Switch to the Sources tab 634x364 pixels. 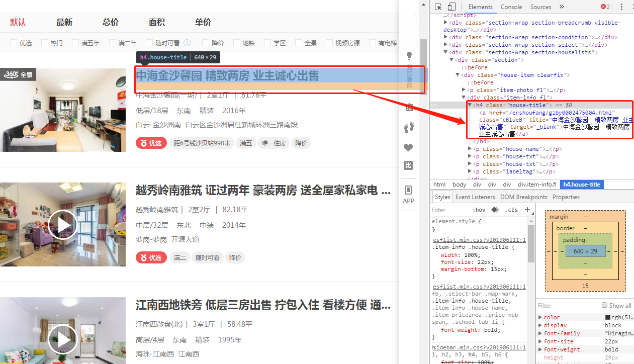click(540, 7)
